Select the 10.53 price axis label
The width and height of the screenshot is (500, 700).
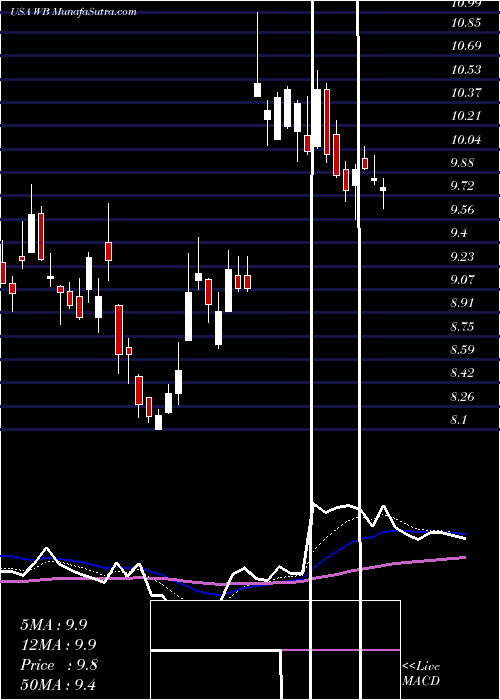[466, 70]
